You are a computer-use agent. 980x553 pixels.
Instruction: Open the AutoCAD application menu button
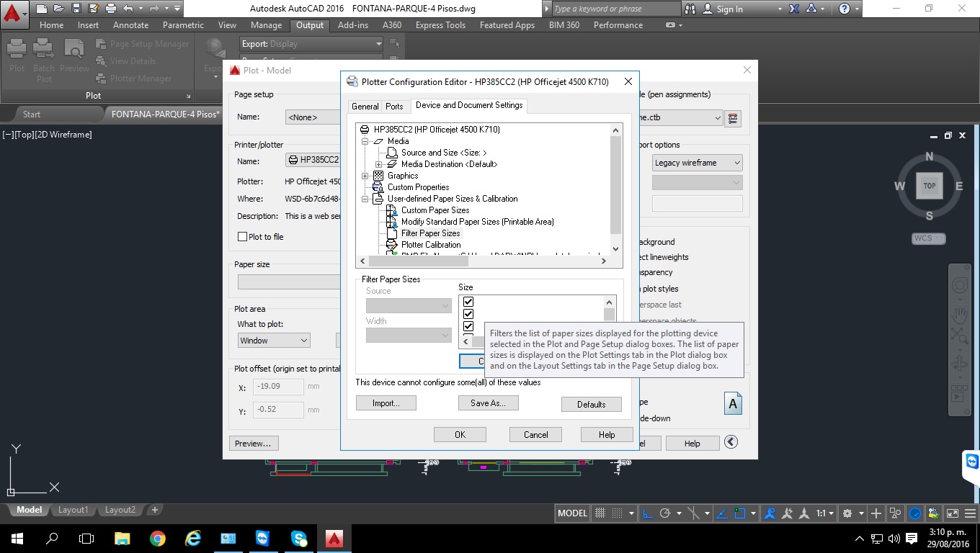tap(14, 12)
